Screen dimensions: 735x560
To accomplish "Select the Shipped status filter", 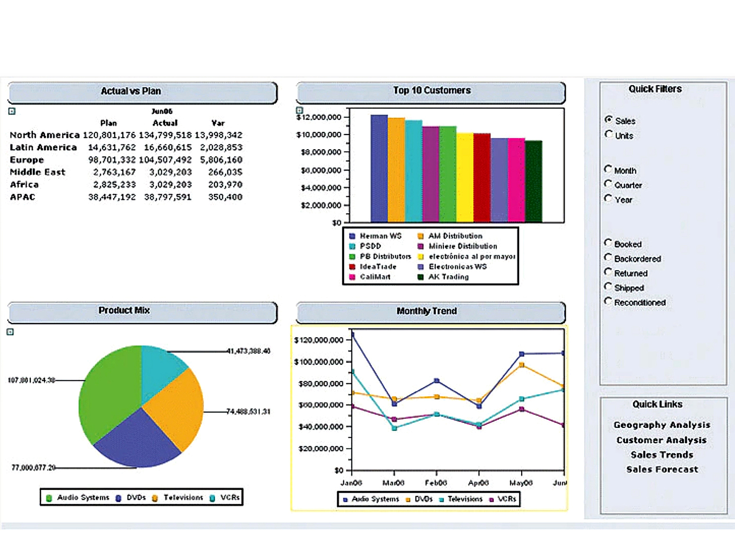I will tap(608, 287).
